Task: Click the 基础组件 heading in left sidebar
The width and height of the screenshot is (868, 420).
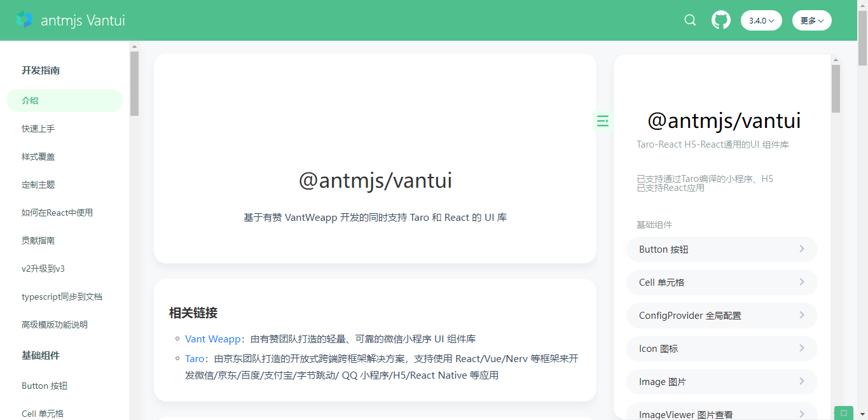Action: coord(41,355)
